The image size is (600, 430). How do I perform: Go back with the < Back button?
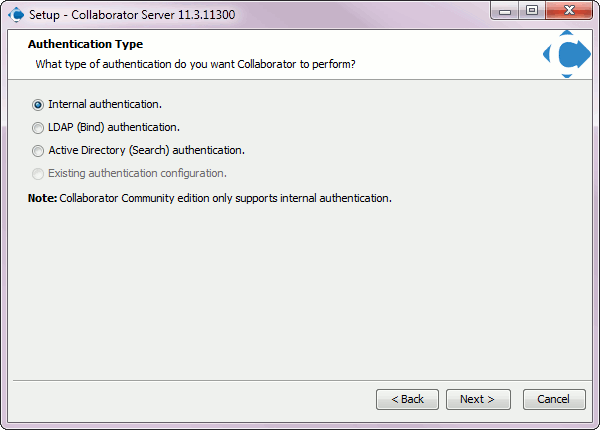coord(408,399)
